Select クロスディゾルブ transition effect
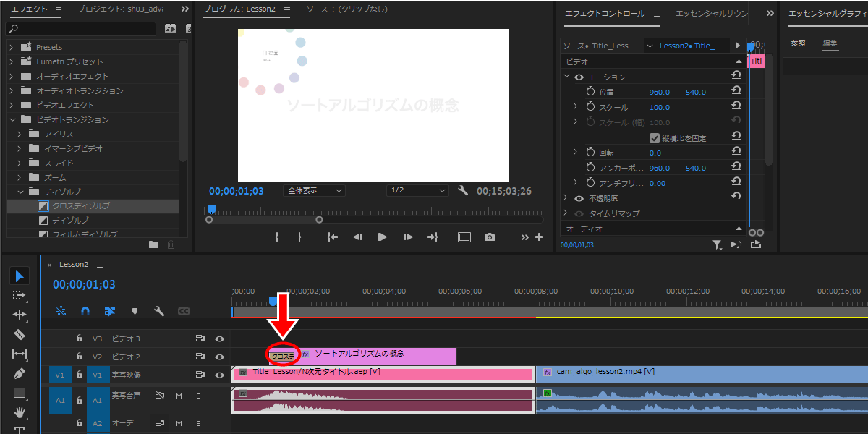 click(93, 206)
